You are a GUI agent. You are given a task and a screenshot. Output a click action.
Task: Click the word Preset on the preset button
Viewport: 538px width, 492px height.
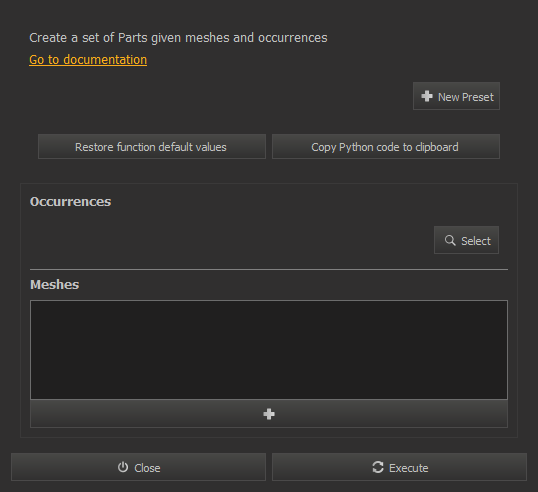(x=478, y=97)
